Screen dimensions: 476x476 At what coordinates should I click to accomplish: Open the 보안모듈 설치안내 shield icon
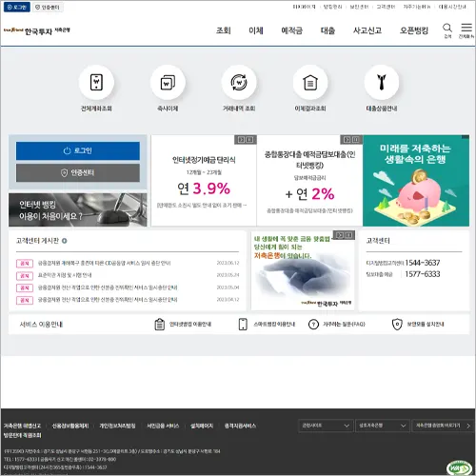(397, 325)
